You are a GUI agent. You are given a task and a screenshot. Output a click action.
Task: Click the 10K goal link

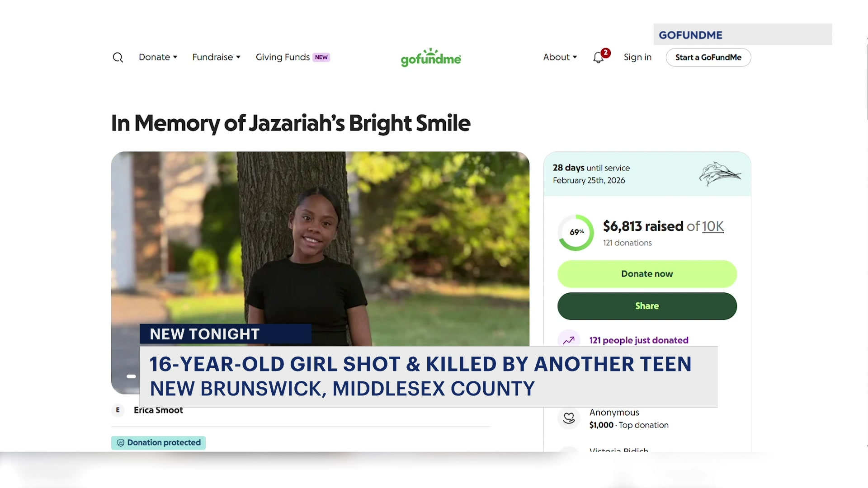pyautogui.click(x=713, y=226)
